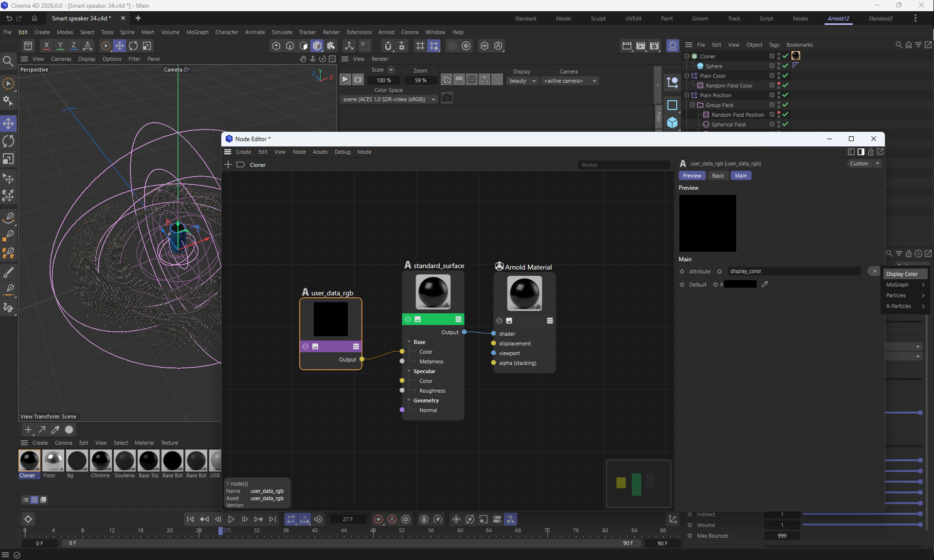Toggle the Random Field Color enable checkmark
The width and height of the screenshot is (934, 560).
785,85
